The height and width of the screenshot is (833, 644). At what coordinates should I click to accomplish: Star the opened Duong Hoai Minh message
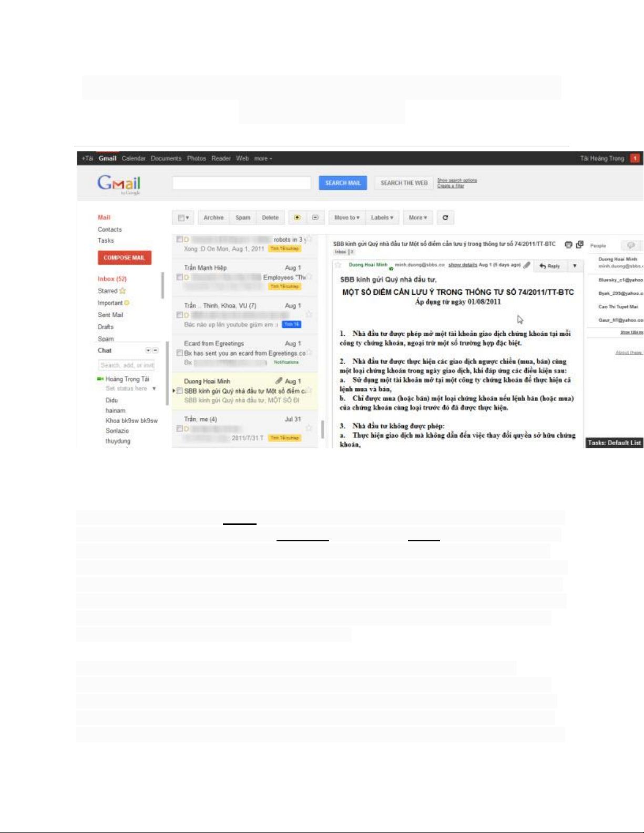[x=338, y=265]
